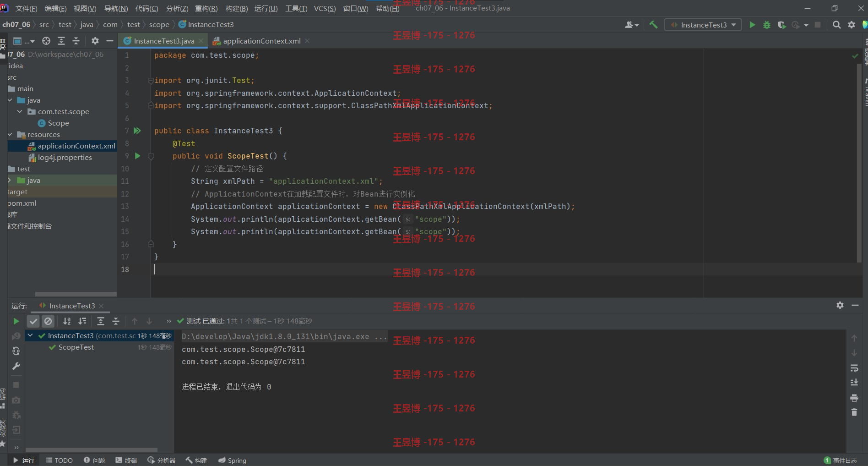
Task: Close the applicationContext.xml tab
Action: 307,41
